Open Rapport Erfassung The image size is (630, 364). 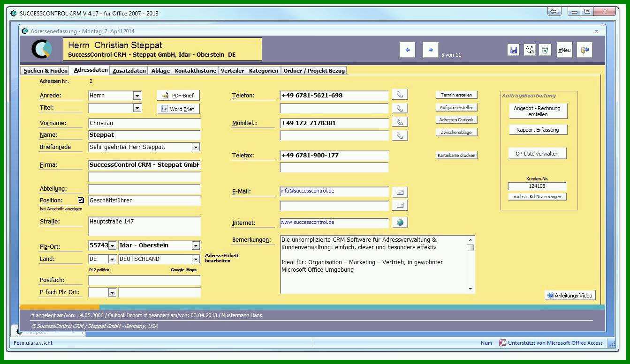coord(538,130)
